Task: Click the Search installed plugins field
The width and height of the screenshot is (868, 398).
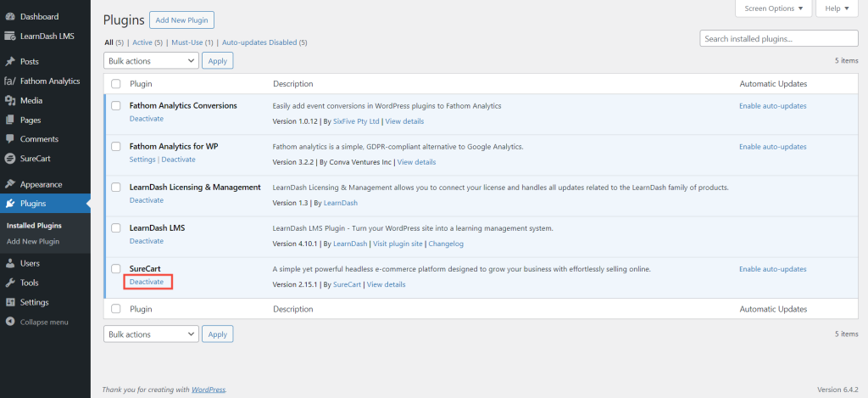Action: tap(779, 38)
